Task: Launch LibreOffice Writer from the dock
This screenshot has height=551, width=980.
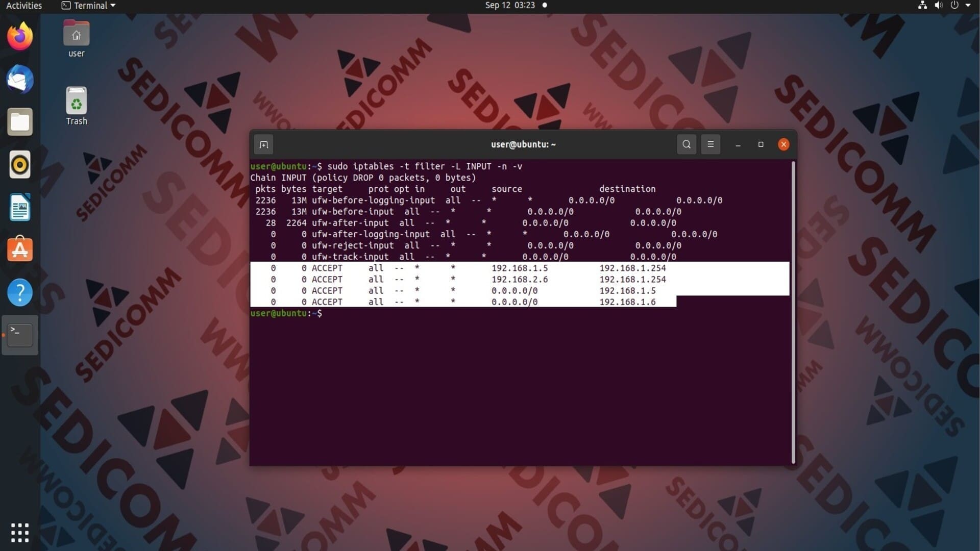Action: tap(20, 207)
